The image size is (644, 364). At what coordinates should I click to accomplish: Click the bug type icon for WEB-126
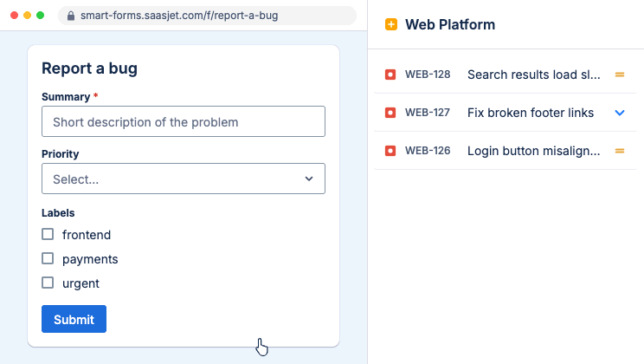click(390, 151)
